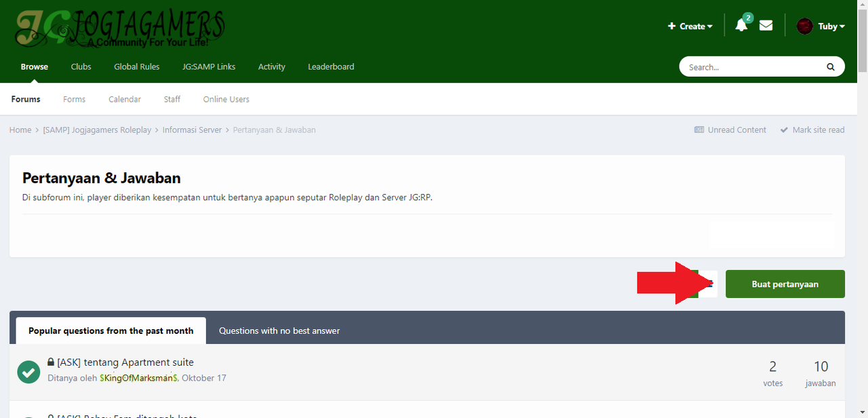Screen dimensions: 868x418
Task: Open the Activity menu item
Action: tap(271, 66)
